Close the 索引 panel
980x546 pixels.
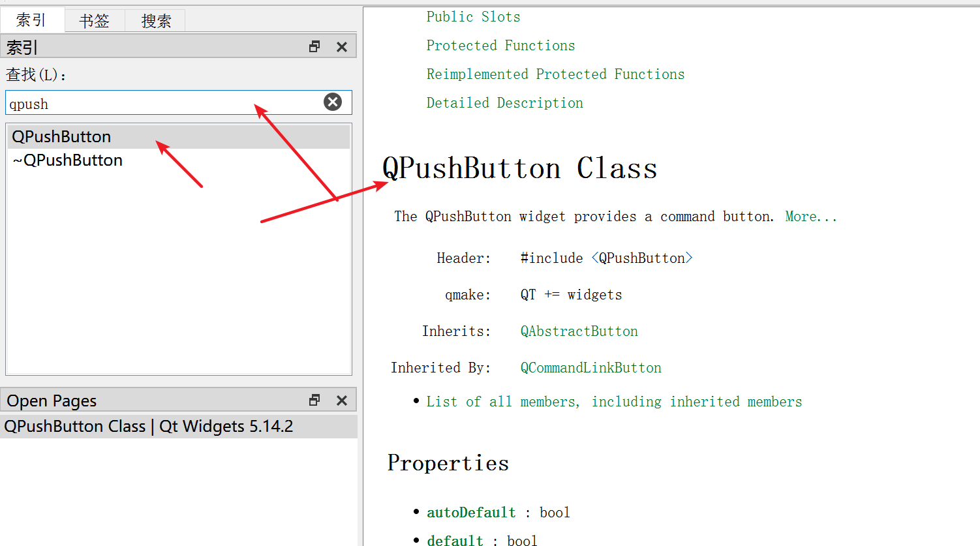(x=342, y=47)
